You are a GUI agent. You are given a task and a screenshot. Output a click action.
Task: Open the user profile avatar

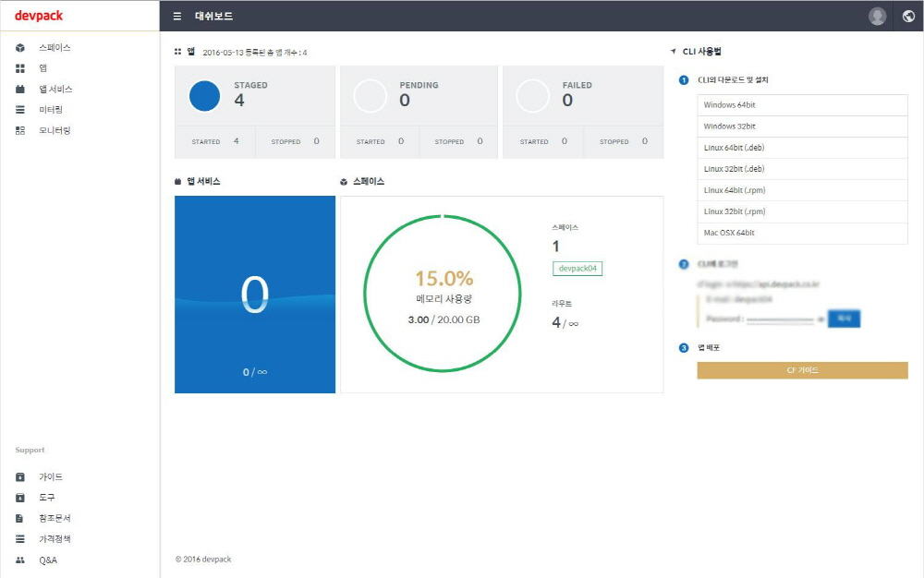coord(878,16)
